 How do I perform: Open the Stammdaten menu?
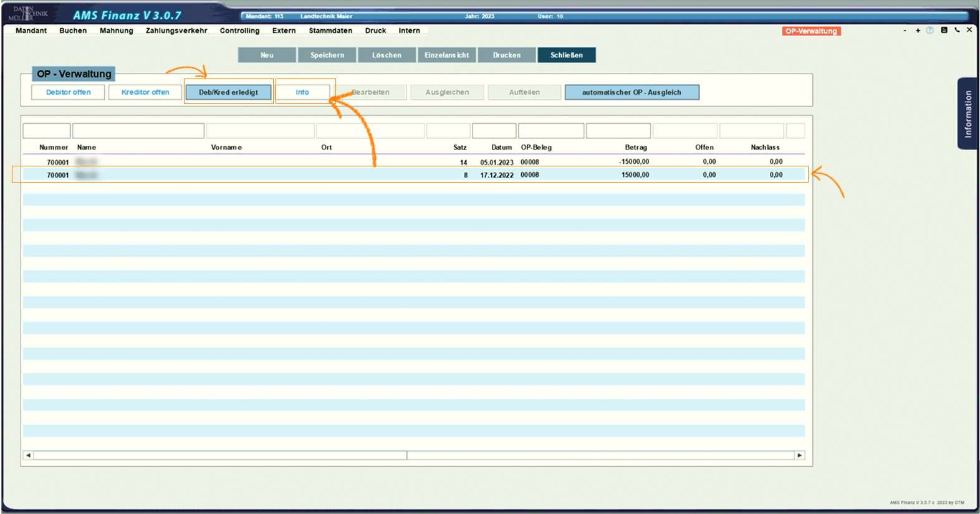click(330, 31)
